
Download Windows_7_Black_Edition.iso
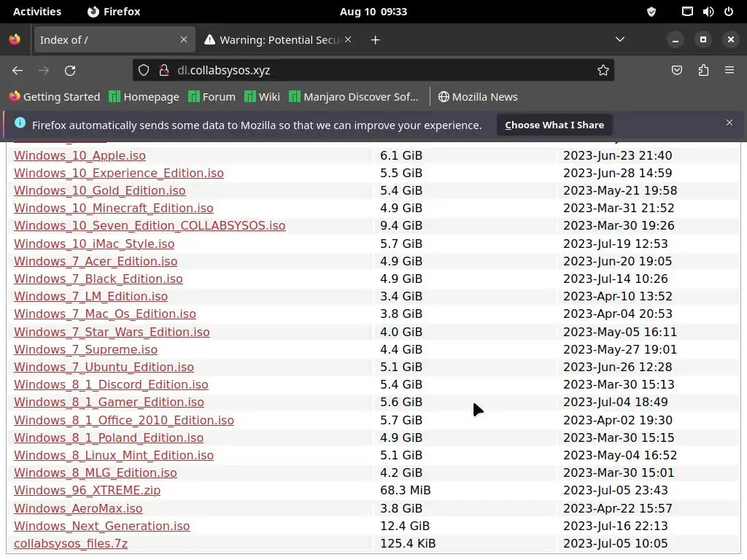98,279
